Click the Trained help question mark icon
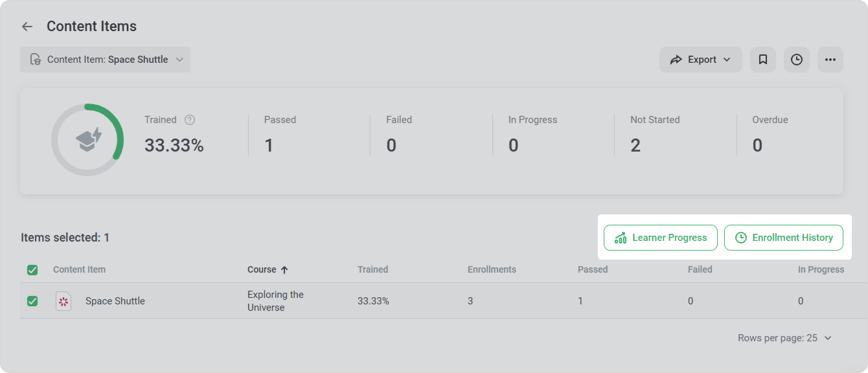The height and width of the screenshot is (373, 868). coord(190,120)
